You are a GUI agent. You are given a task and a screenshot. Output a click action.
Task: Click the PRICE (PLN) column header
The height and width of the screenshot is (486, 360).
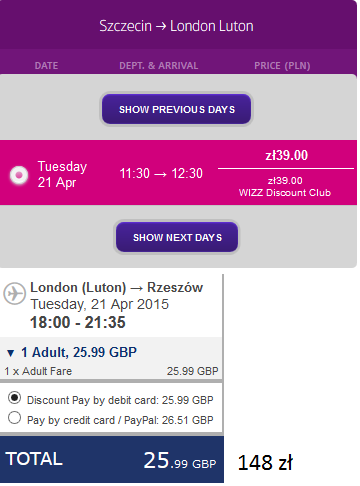[x=282, y=66]
